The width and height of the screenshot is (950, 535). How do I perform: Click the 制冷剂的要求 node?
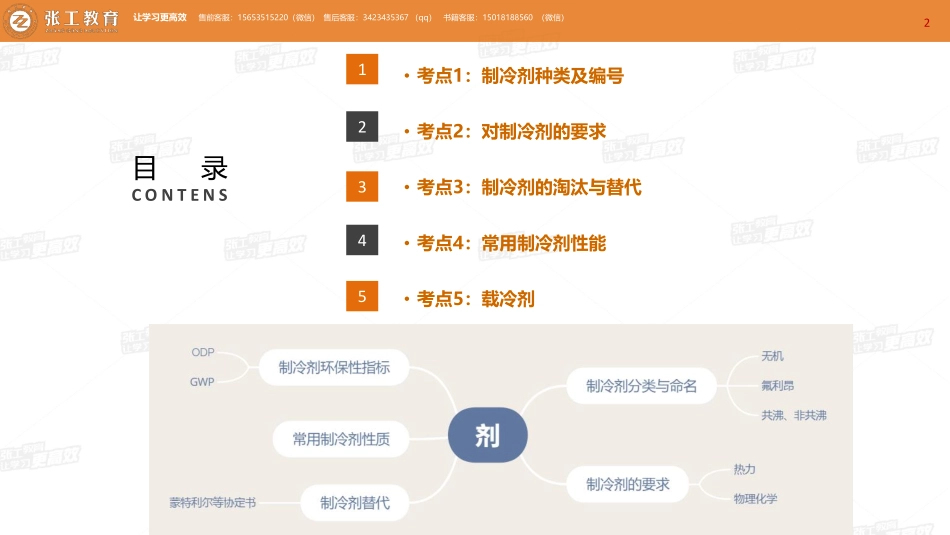628,484
